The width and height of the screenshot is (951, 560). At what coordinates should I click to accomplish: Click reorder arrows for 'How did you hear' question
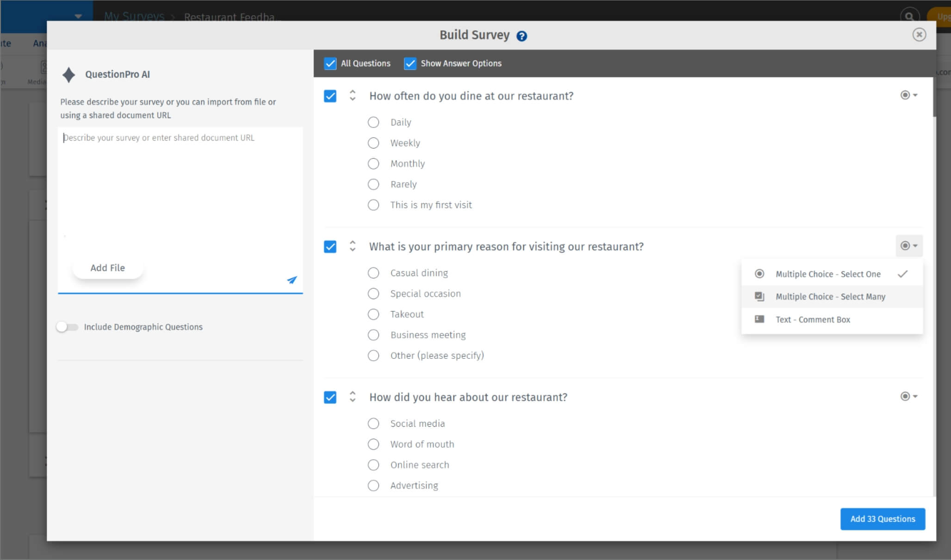(352, 397)
